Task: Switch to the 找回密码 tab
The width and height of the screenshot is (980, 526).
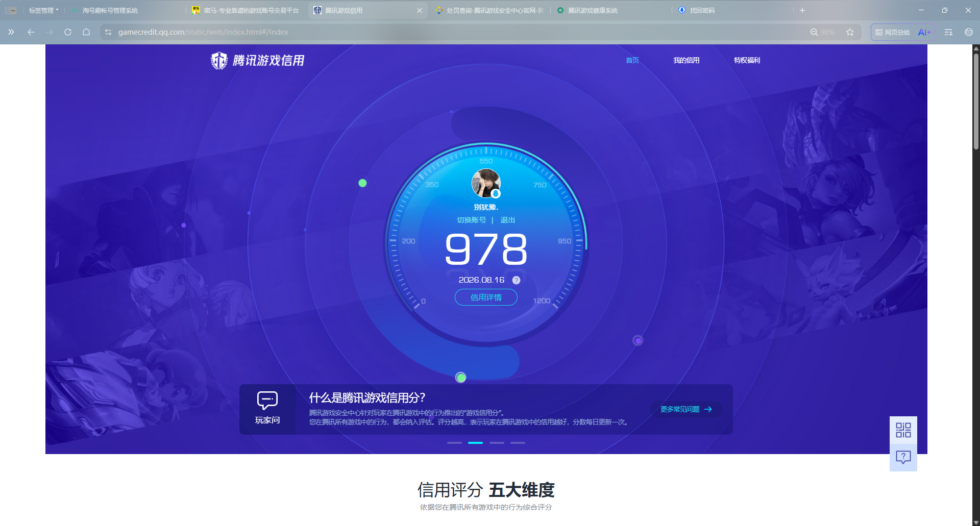Action: [x=734, y=10]
